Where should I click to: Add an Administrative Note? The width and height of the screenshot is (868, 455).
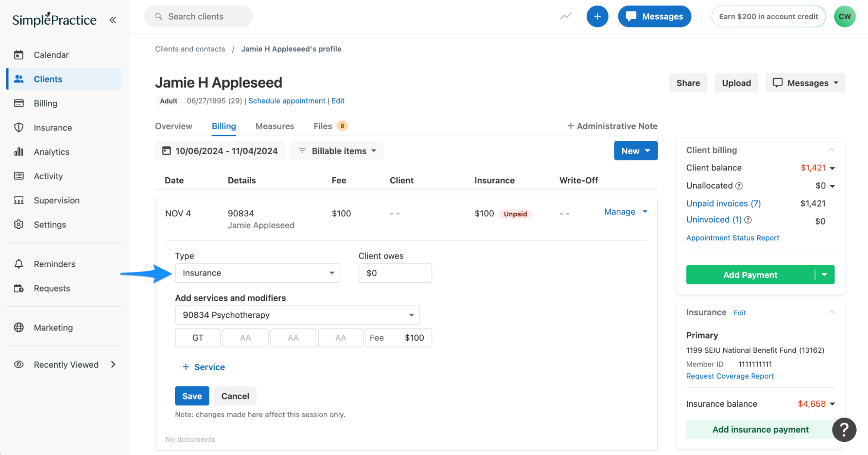612,126
